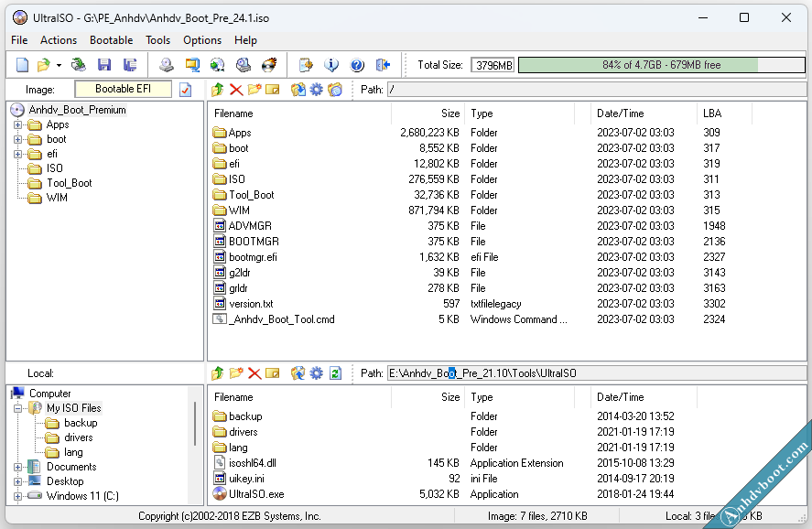Open the Tools menu
812x529 pixels.
click(x=157, y=40)
